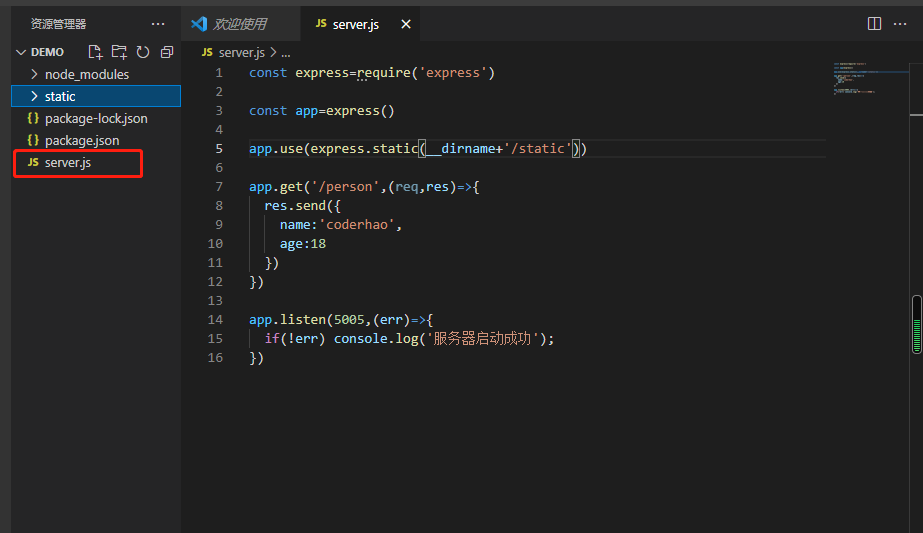Click the JS icon of server.js in tree
923x533 pixels.
coord(34,162)
